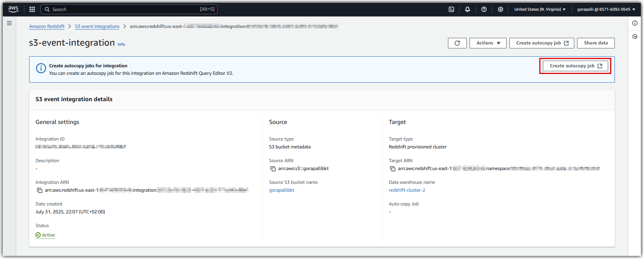Click Create autocopy job in info banner
Viewport: 644px width, 259px height.
[576, 66]
